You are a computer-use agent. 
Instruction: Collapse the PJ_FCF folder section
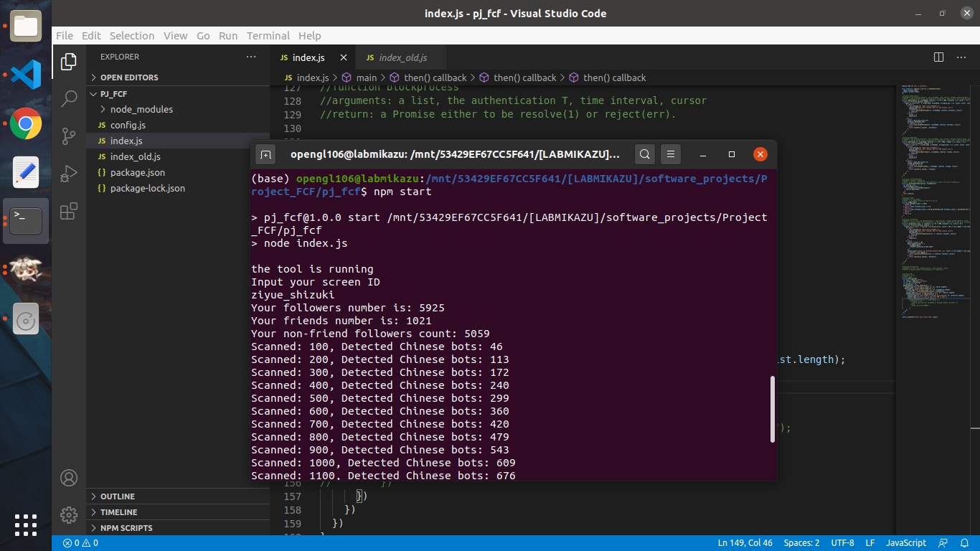click(178, 93)
